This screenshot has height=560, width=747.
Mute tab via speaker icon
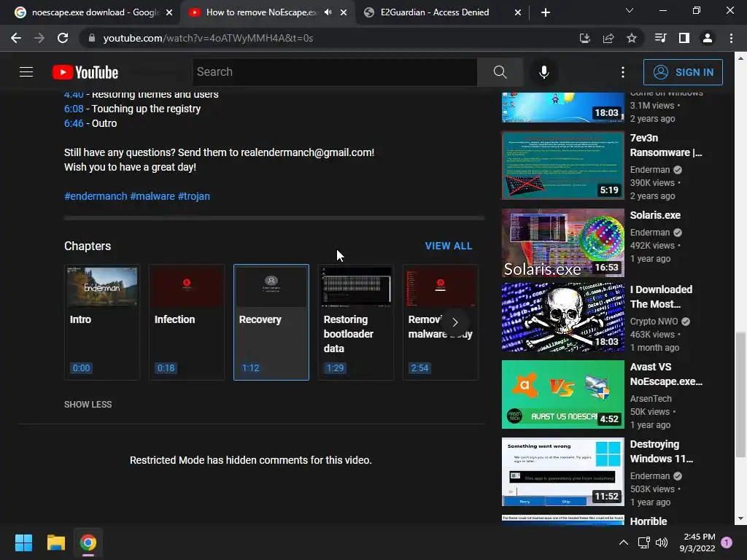[328, 12]
